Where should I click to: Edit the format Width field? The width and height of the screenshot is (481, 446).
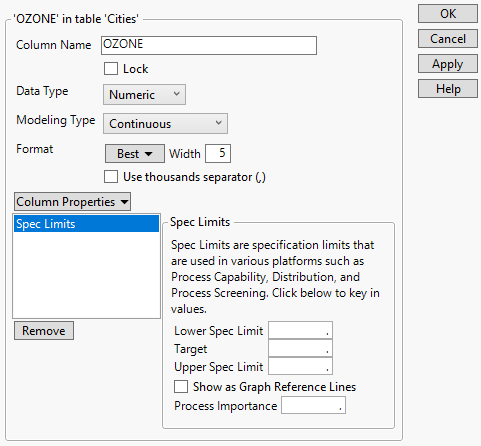coord(218,154)
